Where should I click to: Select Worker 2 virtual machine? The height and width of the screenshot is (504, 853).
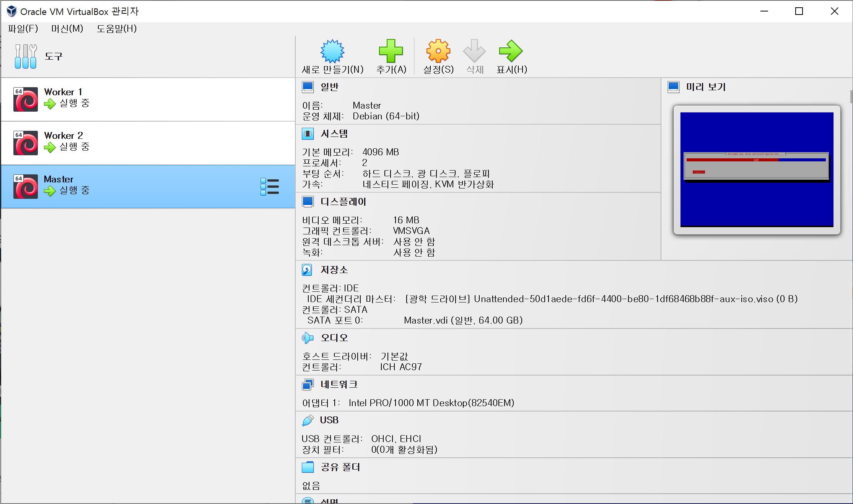pos(148,143)
